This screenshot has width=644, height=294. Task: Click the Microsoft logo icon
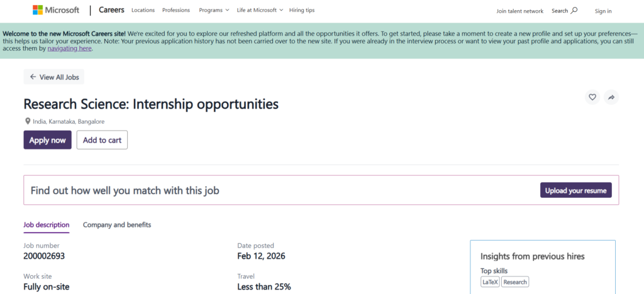[x=38, y=10]
